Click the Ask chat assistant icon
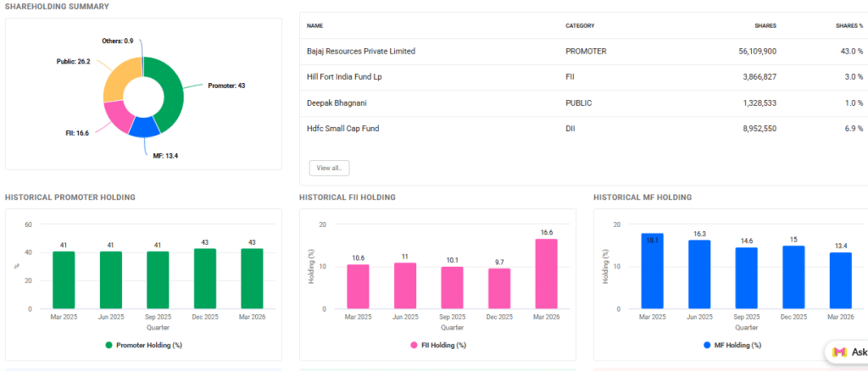The image size is (868, 371). 839,352
